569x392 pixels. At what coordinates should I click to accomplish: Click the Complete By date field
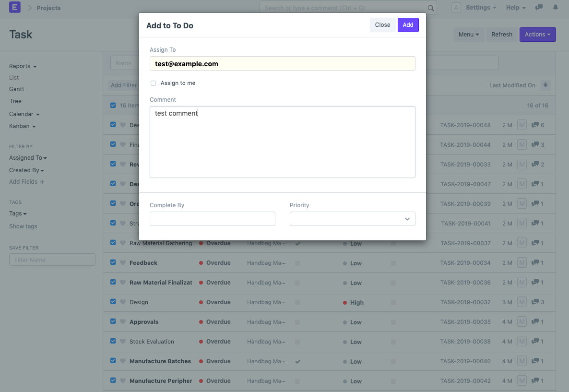212,219
